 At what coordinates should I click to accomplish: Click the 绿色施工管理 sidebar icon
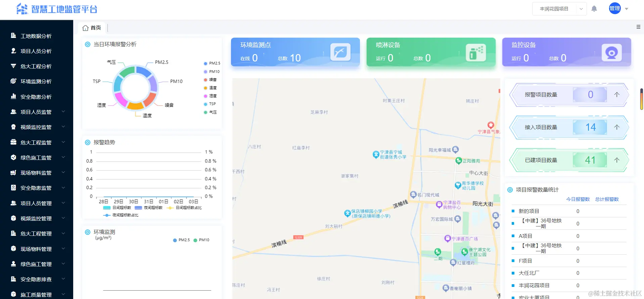pos(13,264)
